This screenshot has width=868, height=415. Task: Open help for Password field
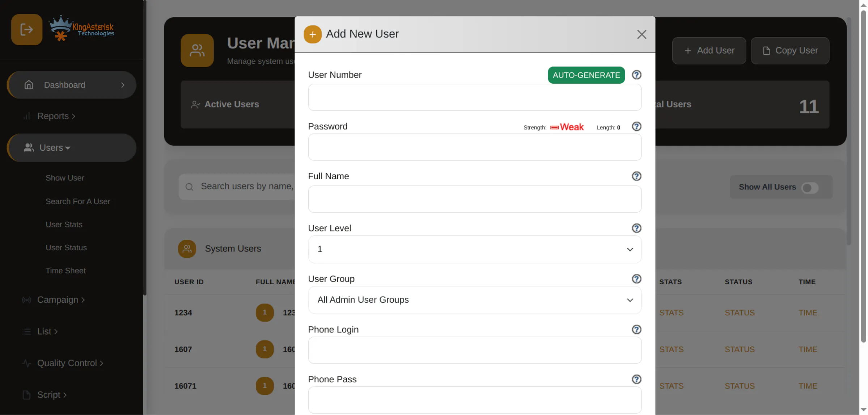(636, 126)
